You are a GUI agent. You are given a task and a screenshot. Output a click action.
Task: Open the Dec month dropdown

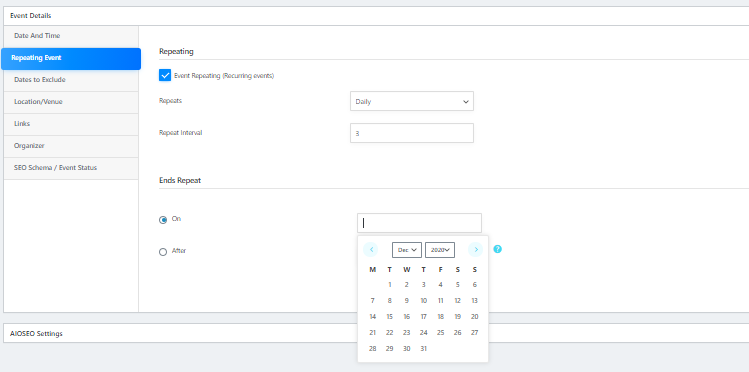coord(407,250)
